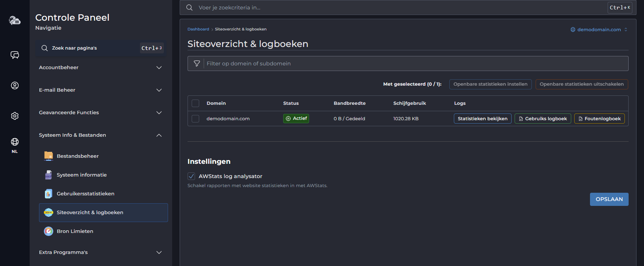Screen dimensions: 644x266
Task: Open Systeem informatie menu item
Action: [x=103, y=175]
